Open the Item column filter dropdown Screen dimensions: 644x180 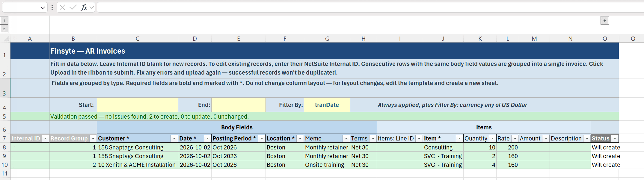click(x=459, y=138)
